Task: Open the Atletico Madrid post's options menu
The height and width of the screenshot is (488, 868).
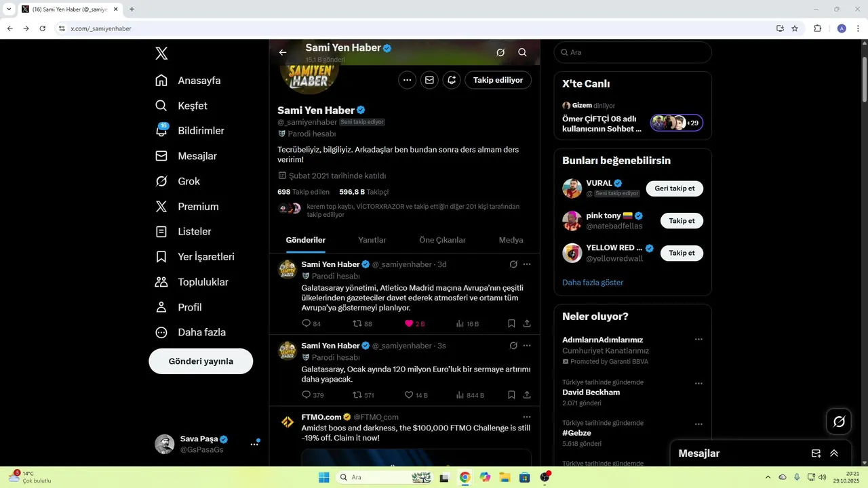Action: (527, 264)
